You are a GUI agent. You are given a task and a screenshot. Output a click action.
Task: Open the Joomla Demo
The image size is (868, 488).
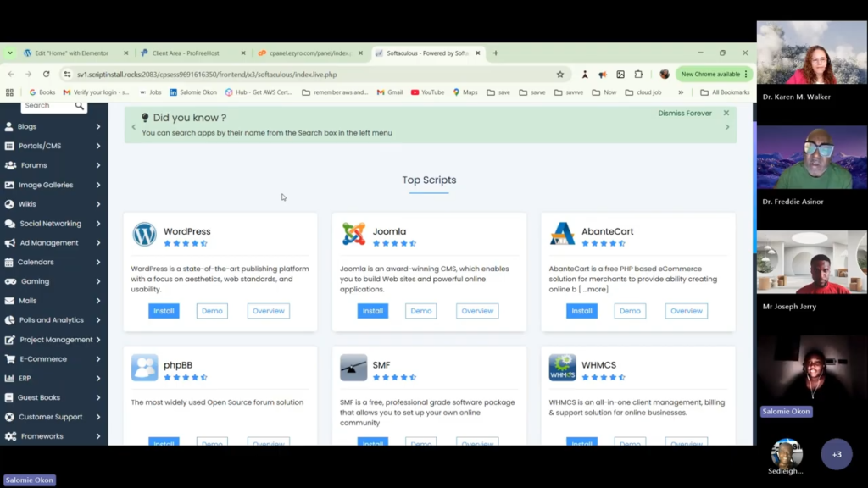420,311
